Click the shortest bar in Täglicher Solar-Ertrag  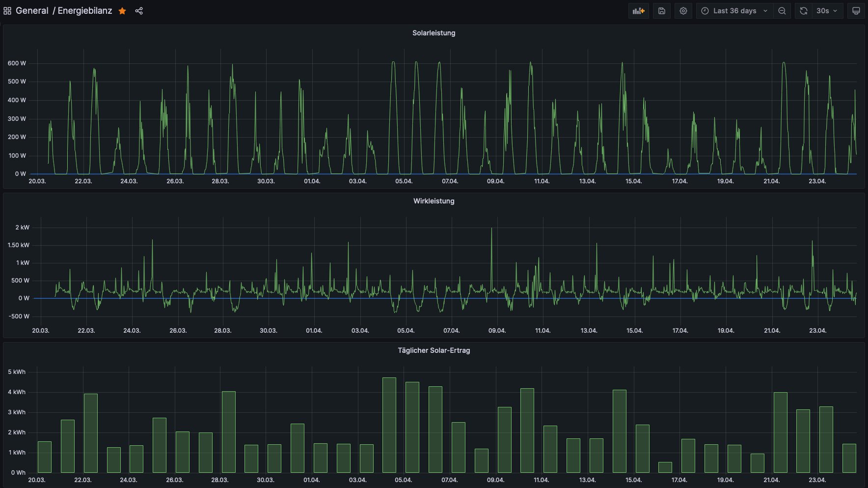(665, 467)
